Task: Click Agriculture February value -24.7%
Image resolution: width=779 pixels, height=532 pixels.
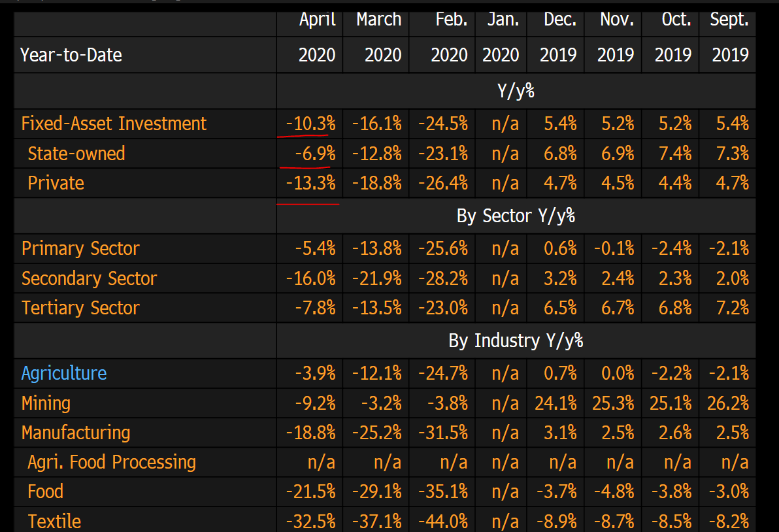Action: [x=443, y=373]
